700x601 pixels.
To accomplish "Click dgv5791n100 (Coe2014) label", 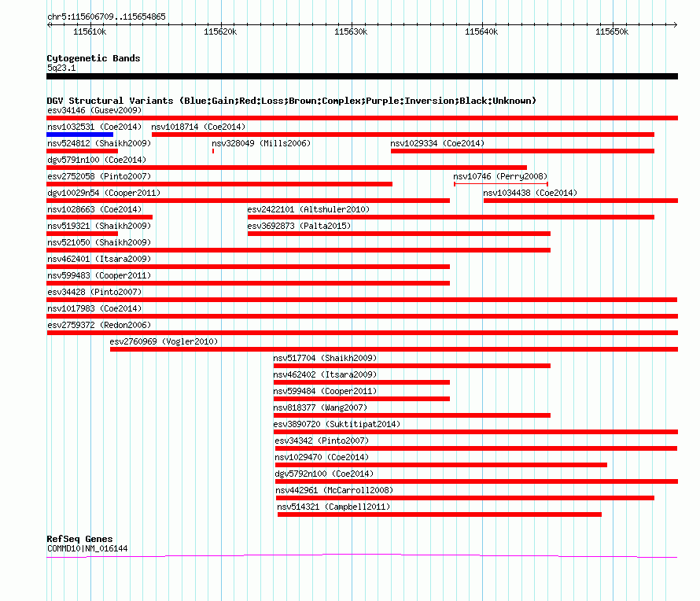I will pyautogui.click(x=97, y=160).
